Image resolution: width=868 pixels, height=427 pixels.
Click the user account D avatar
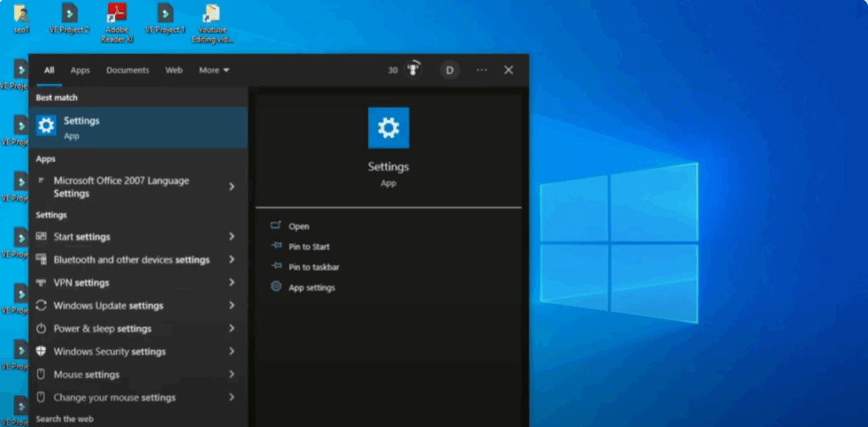point(449,70)
